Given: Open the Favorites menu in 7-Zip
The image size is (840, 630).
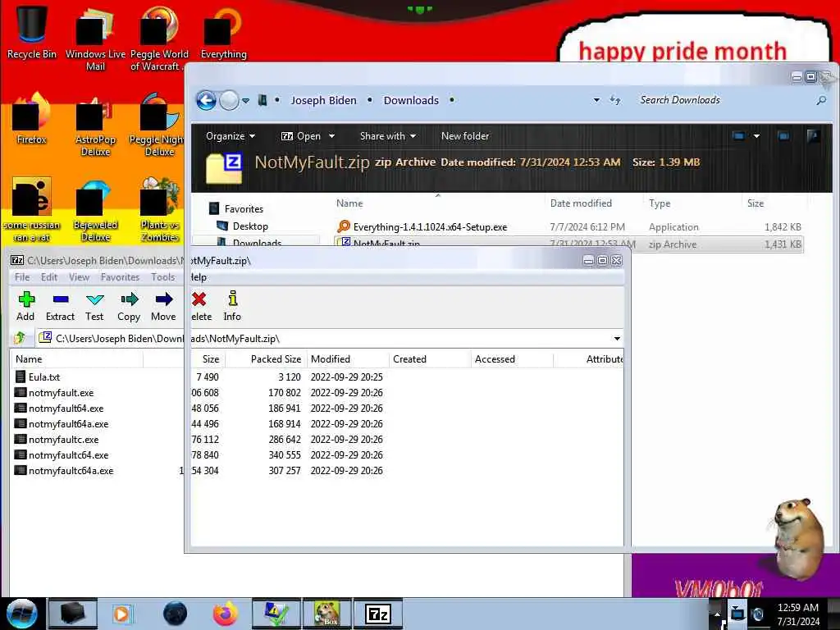Looking at the screenshot, I should tap(120, 277).
